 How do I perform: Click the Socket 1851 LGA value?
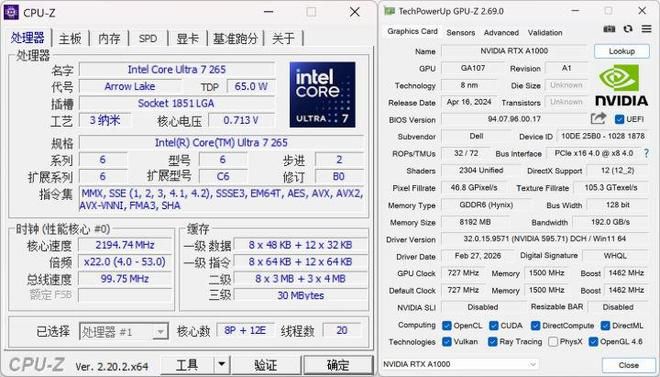point(177,104)
